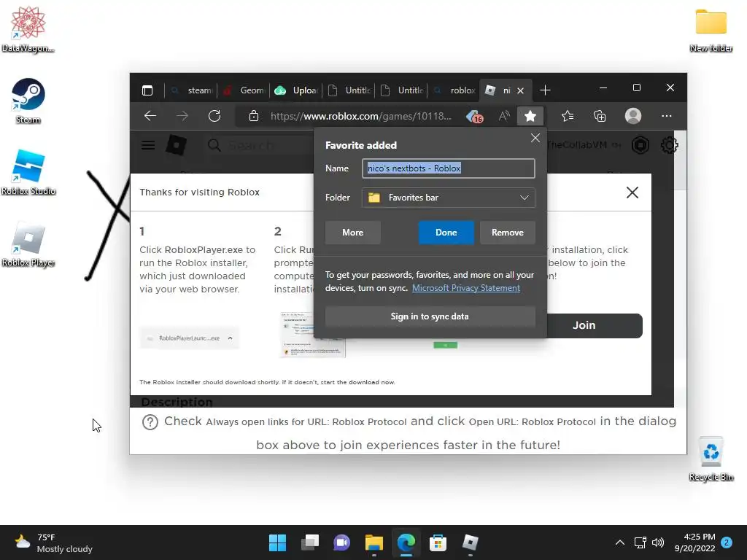Remove the added favorite
747x560 pixels.
pyautogui.click(x=508, y=233)
